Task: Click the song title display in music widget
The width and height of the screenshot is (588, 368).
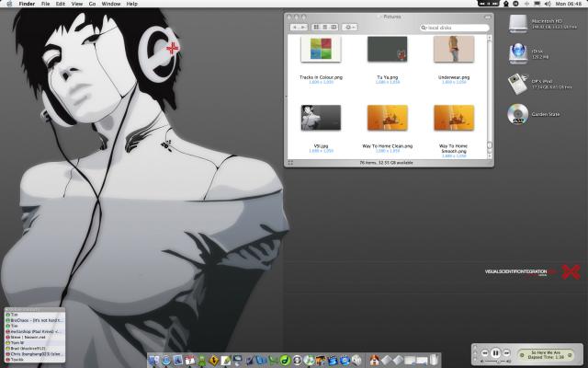Action: click(x=546, y=355)
